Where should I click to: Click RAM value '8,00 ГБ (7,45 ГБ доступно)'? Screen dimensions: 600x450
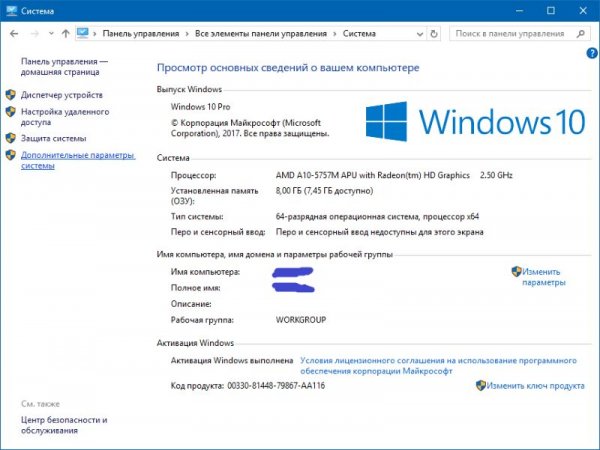[x=324, y=191]
